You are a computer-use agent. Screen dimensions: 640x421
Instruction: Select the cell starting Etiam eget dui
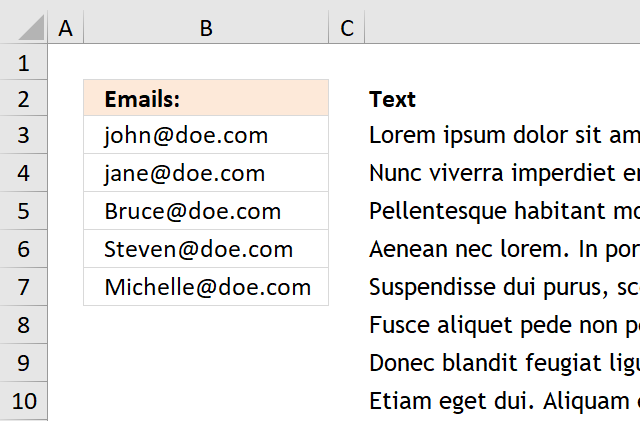tap(502, 401)
